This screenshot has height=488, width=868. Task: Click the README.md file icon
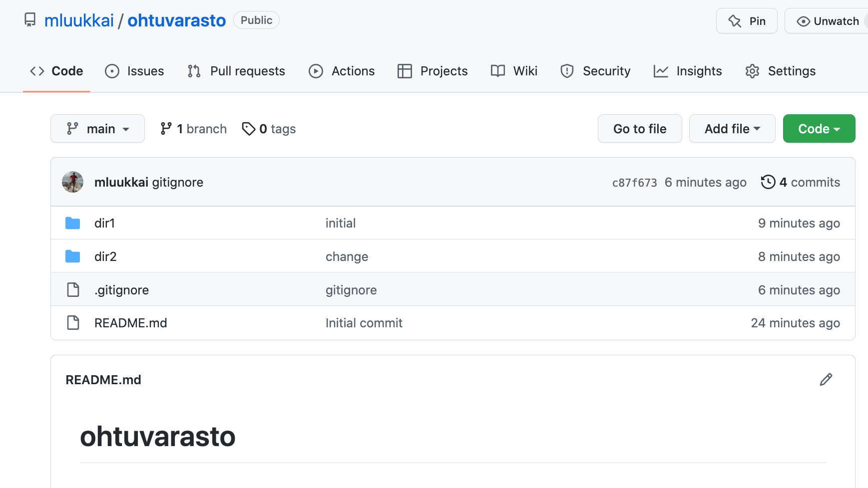(x=73, y=323)
